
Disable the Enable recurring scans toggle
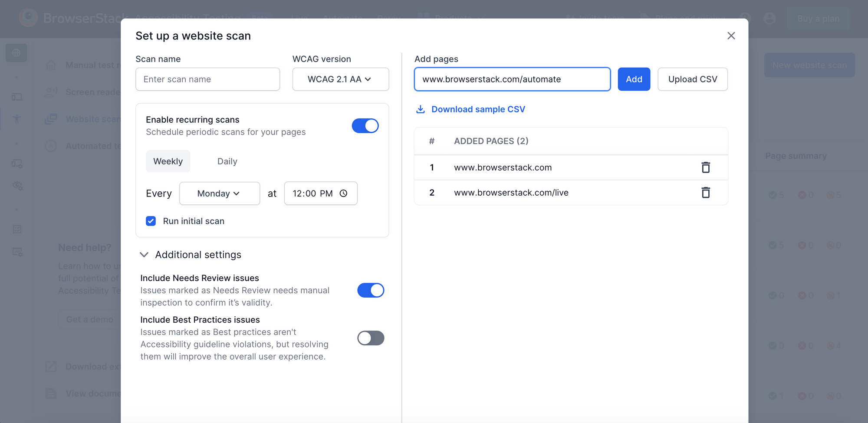(x=365, y=125)
